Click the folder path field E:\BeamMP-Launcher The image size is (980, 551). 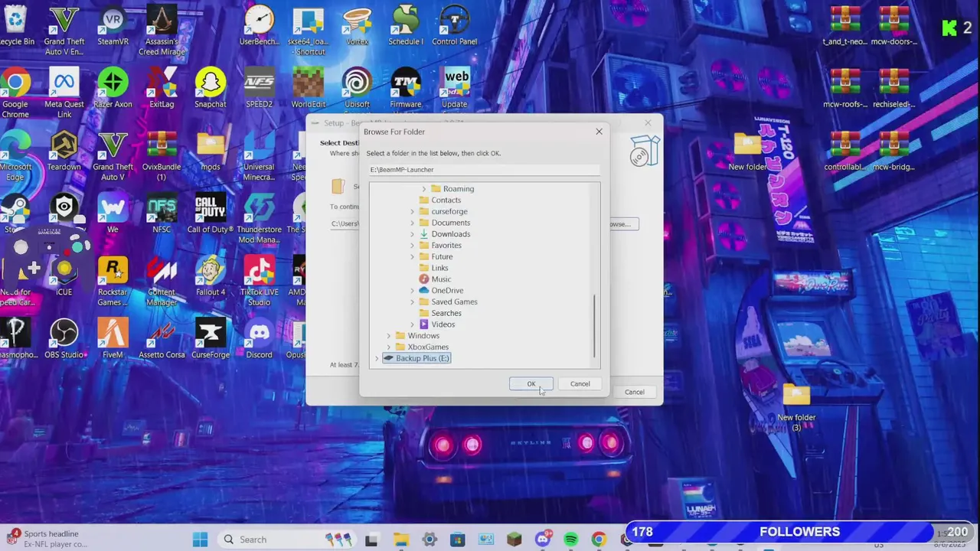[x=484, y=170]
